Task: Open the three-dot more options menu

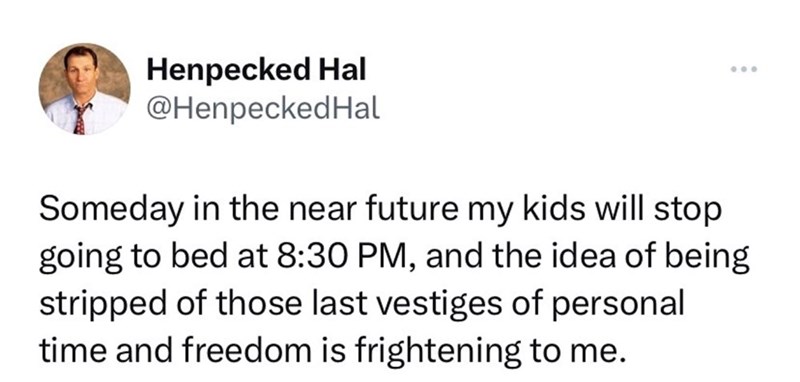Action: (743, 69)
